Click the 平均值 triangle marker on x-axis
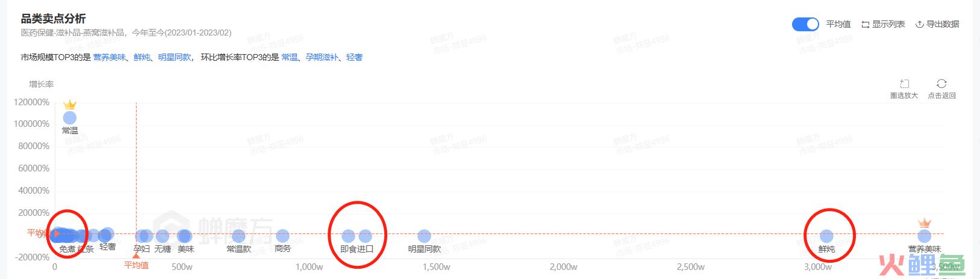Screen dimensions: 980x279 tap(136, 256)
